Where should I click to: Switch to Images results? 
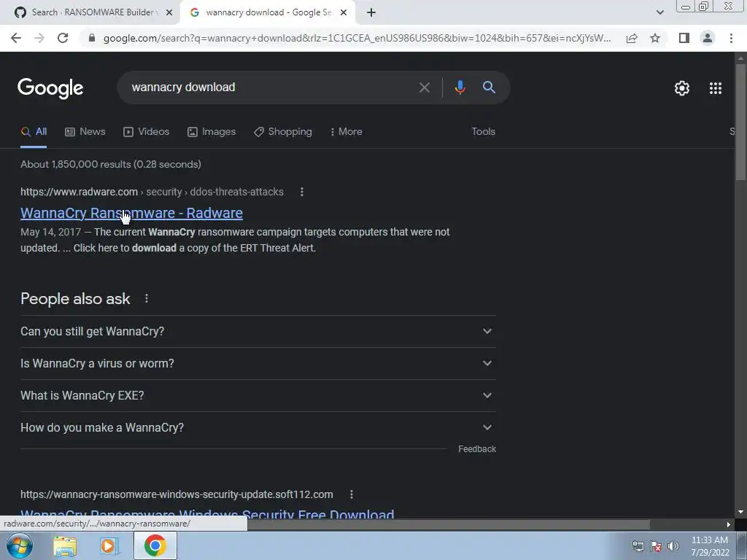pyautogui.click(x=212, y=132)
